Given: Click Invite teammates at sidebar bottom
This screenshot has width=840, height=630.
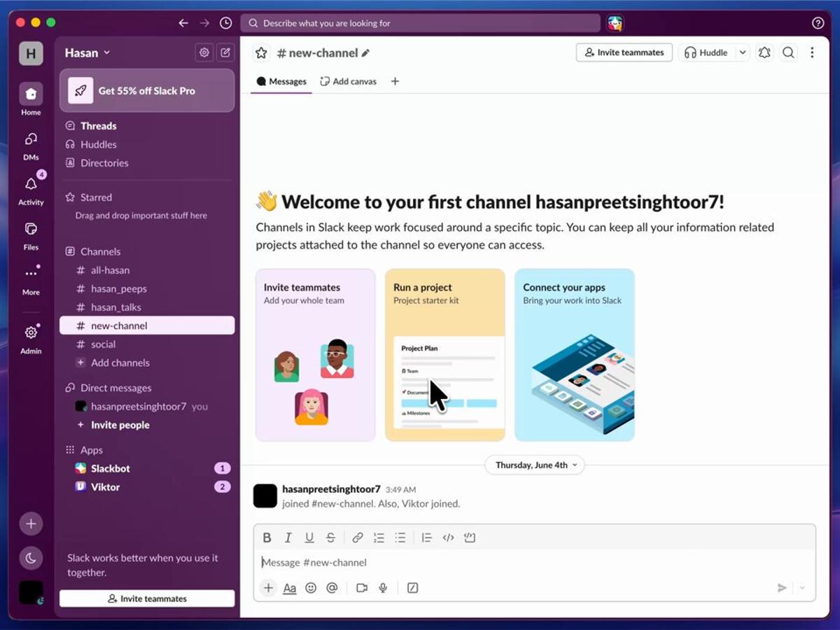Looking at the screenshot, I should 147,598.
